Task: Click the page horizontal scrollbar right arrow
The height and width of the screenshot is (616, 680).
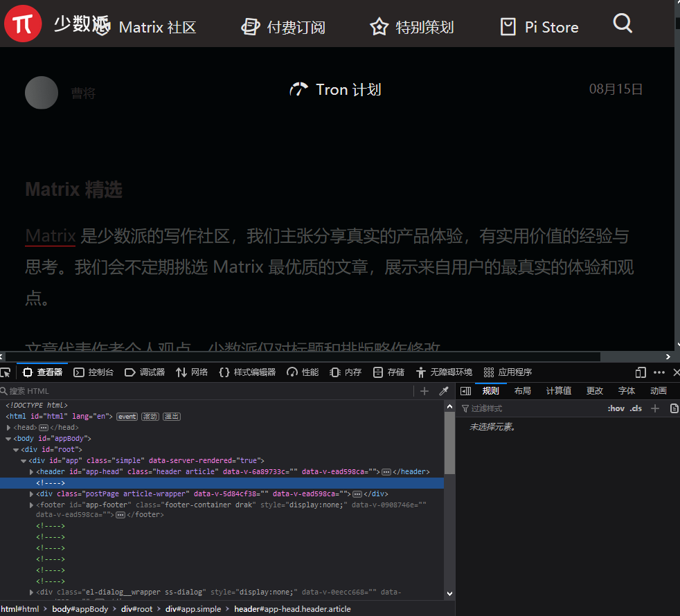Action: 668,356
